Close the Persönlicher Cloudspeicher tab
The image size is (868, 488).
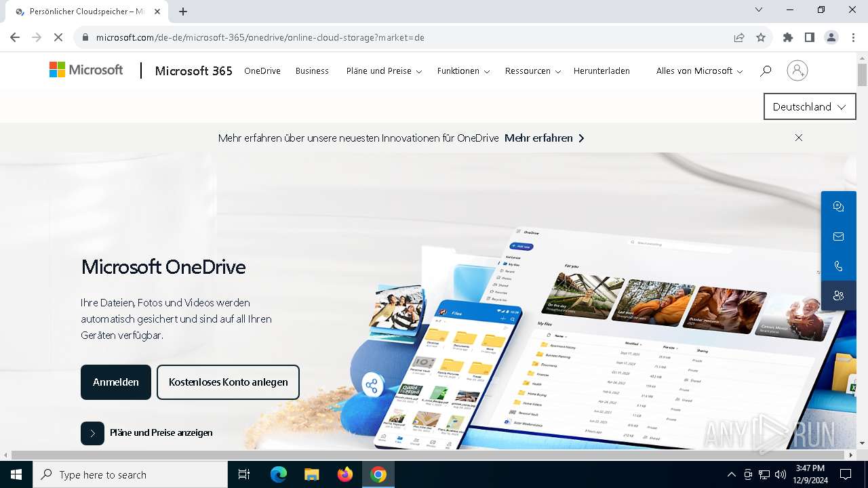(158, 12)
